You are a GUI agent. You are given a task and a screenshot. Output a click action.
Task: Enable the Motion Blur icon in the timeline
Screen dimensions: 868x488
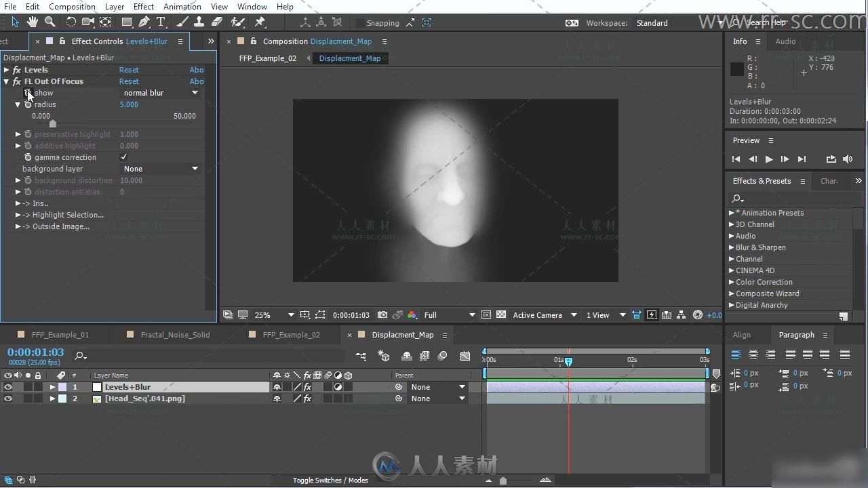pyautogui.click(x=443, y=356)
